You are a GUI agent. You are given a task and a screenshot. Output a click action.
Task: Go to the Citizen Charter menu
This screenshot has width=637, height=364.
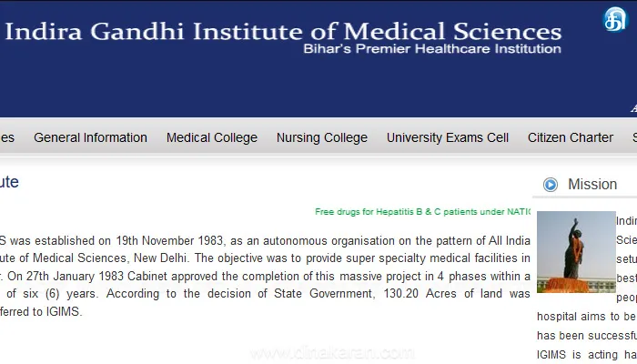click(571, 137)
